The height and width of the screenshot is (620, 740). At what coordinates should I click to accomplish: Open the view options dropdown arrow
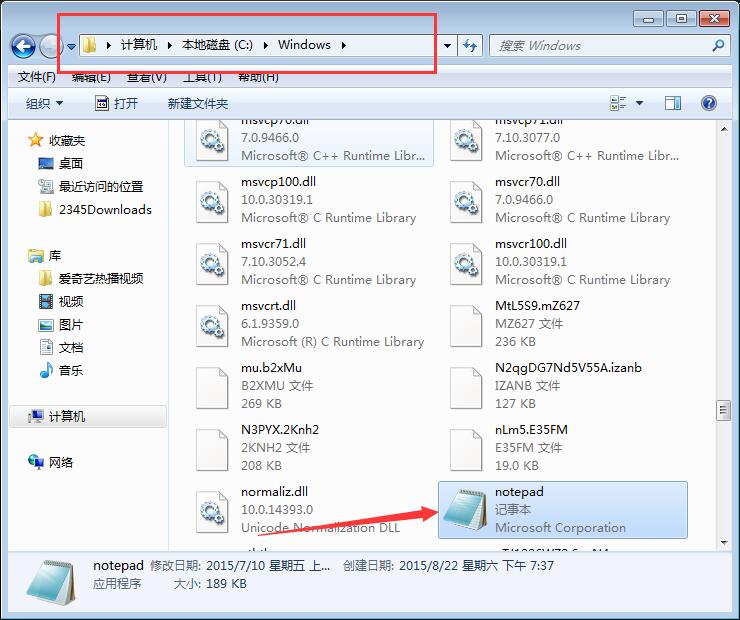(639, 103)
